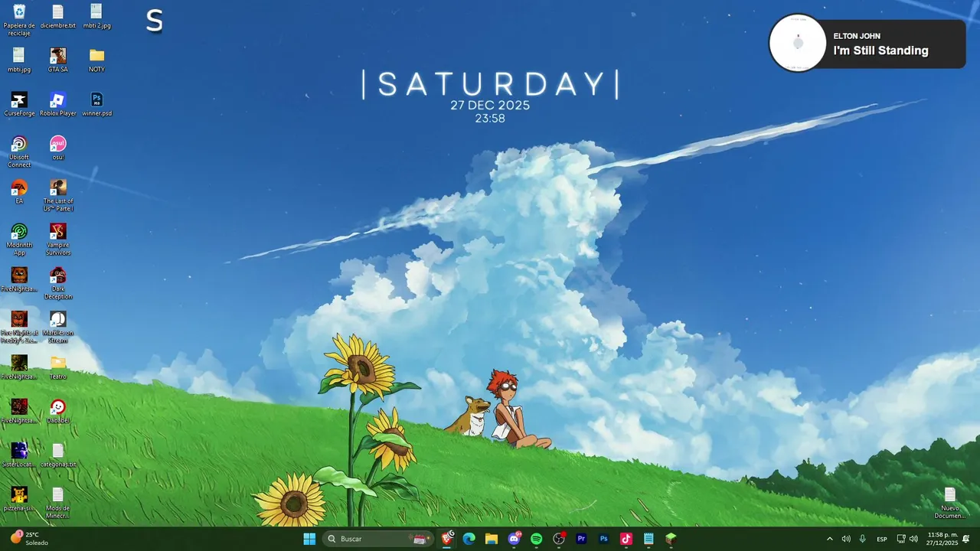Select the SisterLocat... game icon
The image size is (980, 551).
click(x=19, y=455)
